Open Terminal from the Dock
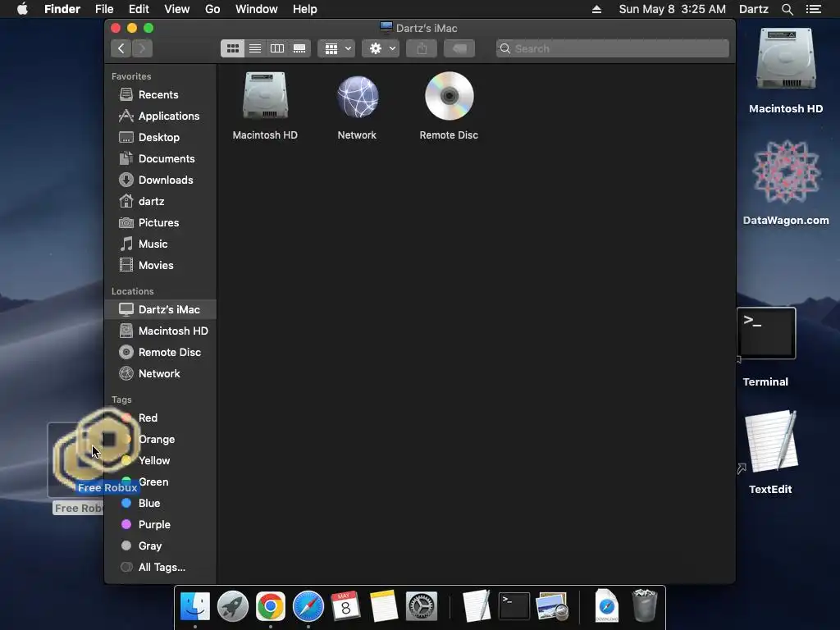840x630 pixels. (514, 606)
